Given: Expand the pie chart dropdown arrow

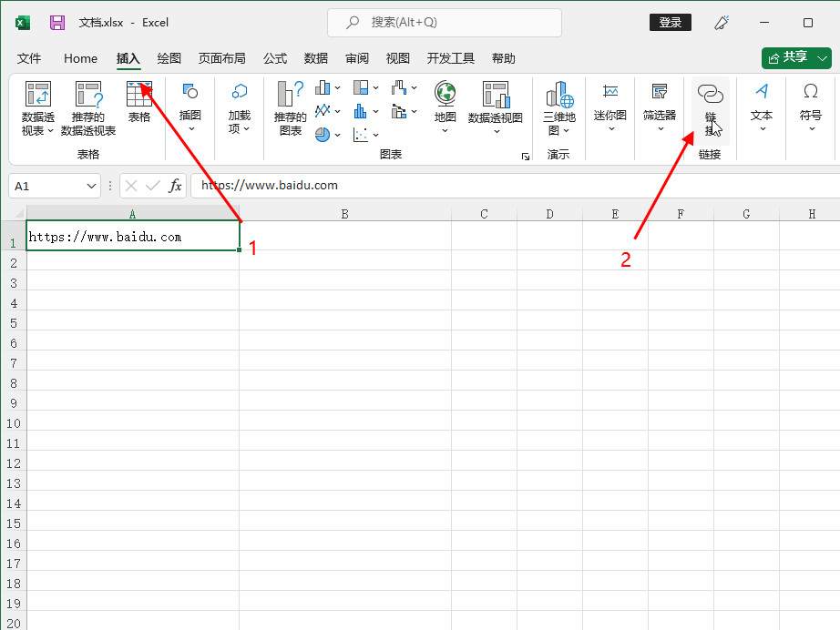Looking at the screenshot, I should tap(337, 135).
